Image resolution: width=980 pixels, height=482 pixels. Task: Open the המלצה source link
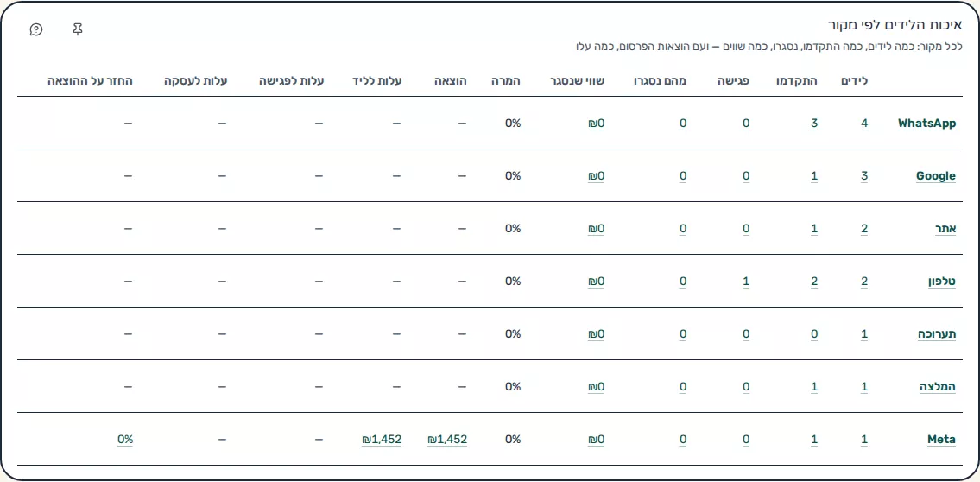click(x=938, y=387)
